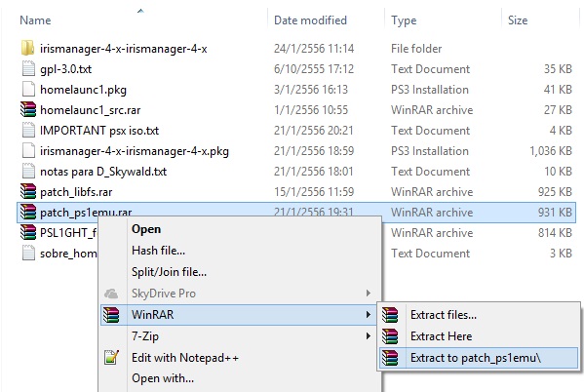Click the Extract files WinRAR icon
The image size is (584, 392).
pyautogui.click(x=390, y=315)
